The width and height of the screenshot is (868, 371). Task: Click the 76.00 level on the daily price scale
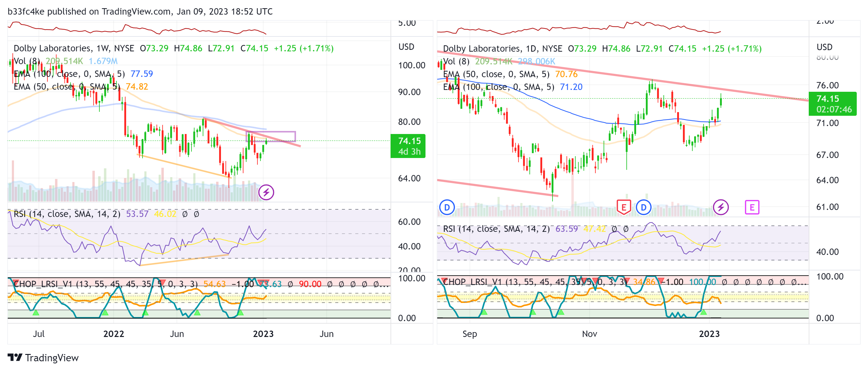[x=827, y=85]
